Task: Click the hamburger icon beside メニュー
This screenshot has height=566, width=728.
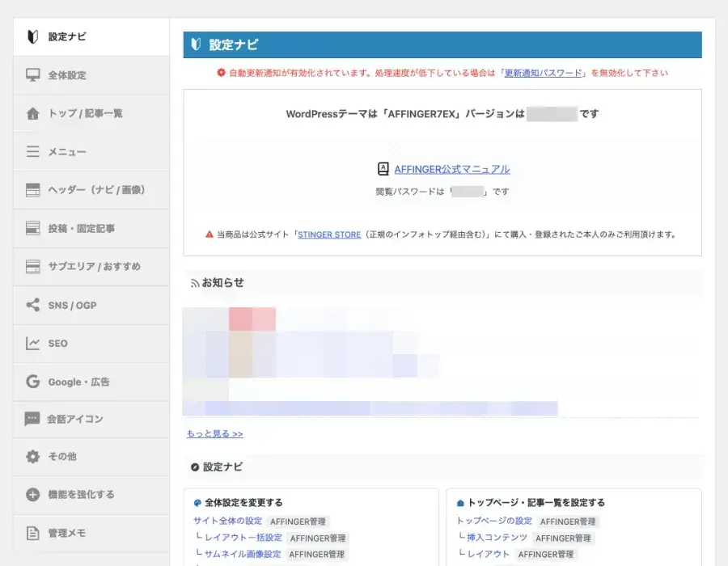Action: click(x=32, y=152)
